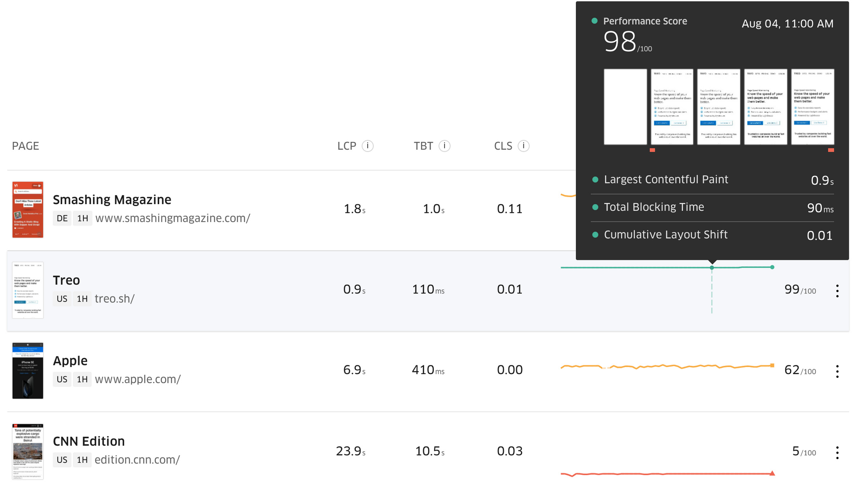Click the treo.sh/ URL
Screen dimensions: 852x504
(114, 299)
